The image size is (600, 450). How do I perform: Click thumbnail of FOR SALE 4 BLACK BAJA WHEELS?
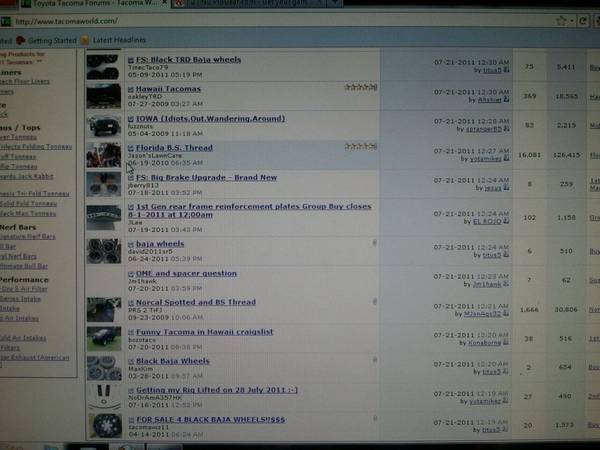(x=104, y=426)
